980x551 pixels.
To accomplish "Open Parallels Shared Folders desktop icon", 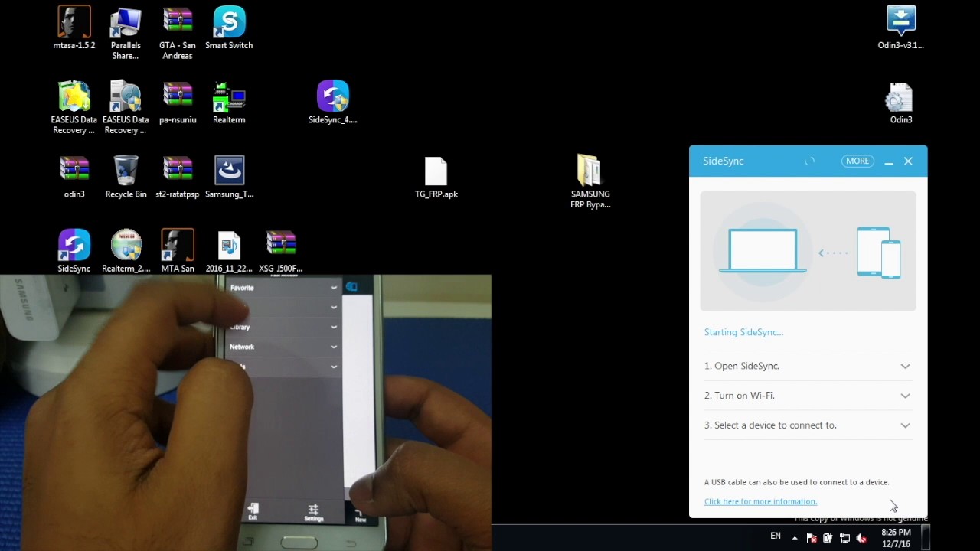I will (126, 33).
